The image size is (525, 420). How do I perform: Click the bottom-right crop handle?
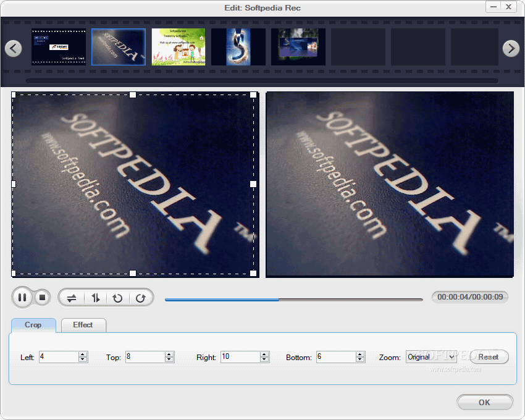pyautogui.click(x=253, y=273)
